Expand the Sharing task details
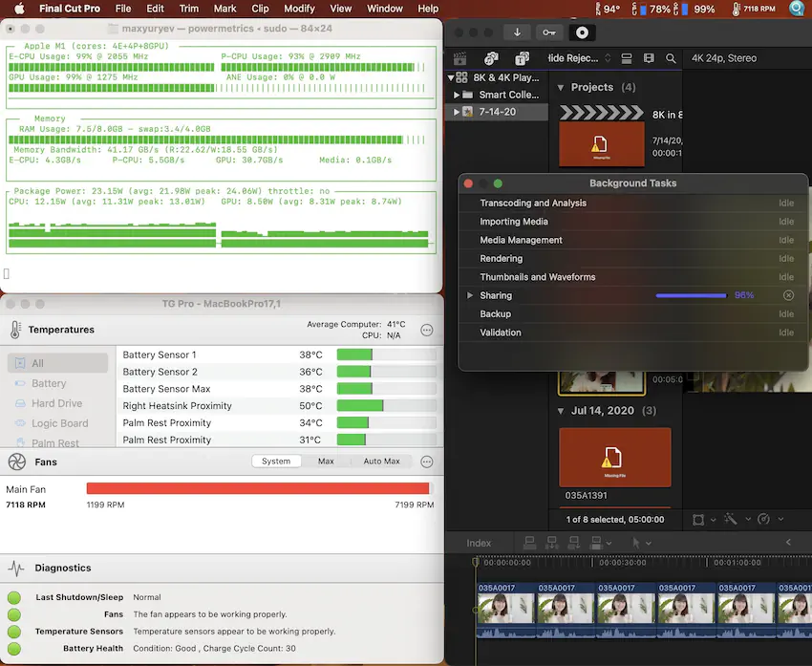The image size is (812, 666). click(x=470, y=295)
